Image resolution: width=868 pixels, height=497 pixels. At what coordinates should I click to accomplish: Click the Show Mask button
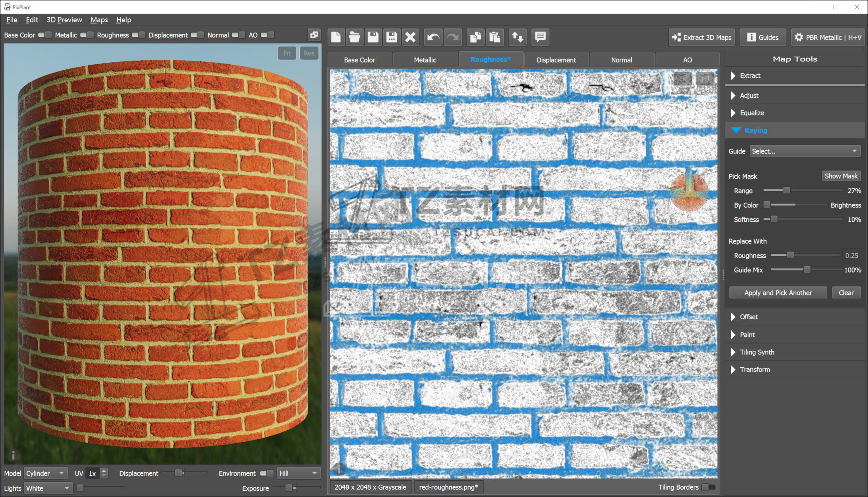click(x=841, y=176)
